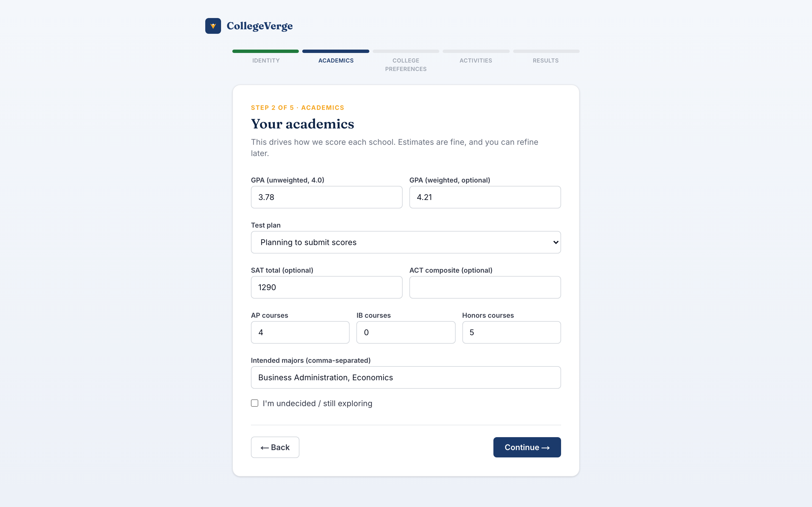Click the Honors courses field
This screenshot has width=812, height=507.
click(x=511, y=332)
